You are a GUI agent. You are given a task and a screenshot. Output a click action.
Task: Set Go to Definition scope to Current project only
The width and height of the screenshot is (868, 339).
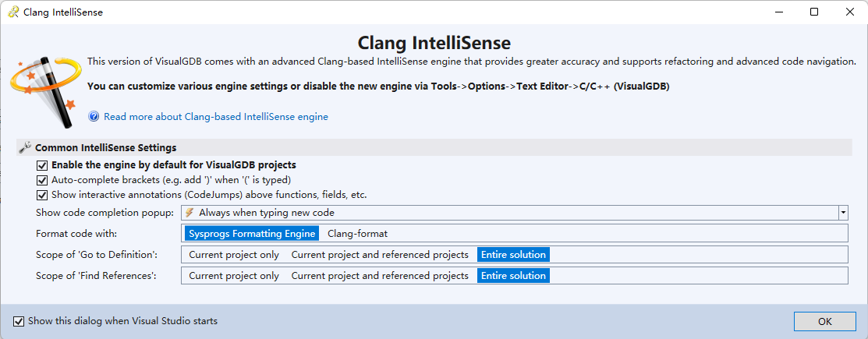[234, 255]
